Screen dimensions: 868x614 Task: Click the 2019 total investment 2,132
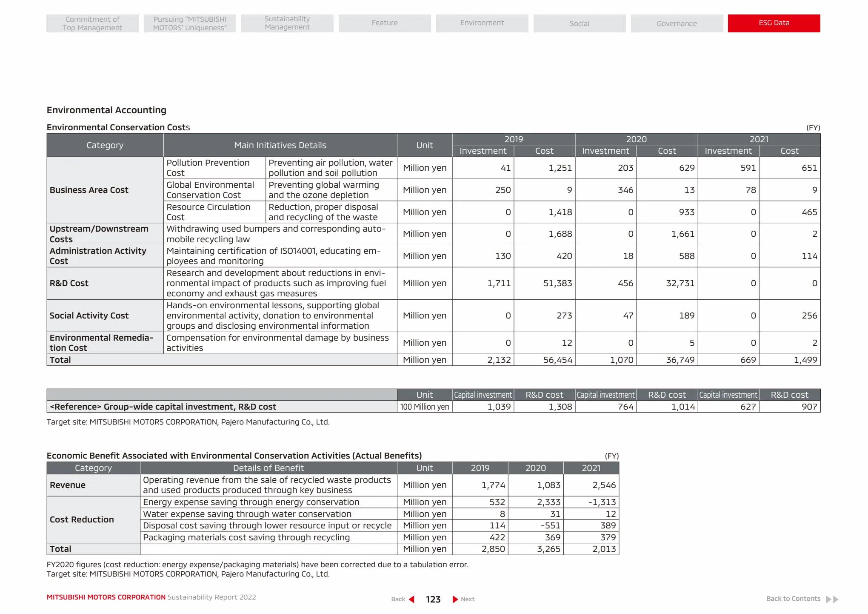[x=499, y=360]
